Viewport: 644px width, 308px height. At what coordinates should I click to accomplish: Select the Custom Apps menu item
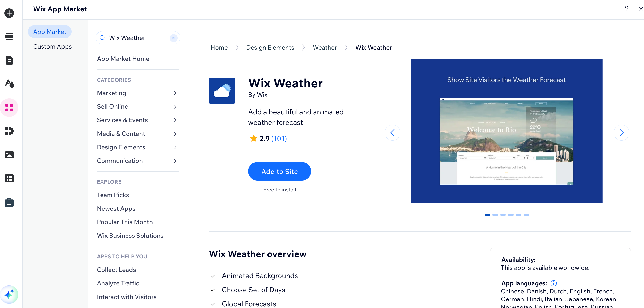pyautogui.click(x=52, y=46)
